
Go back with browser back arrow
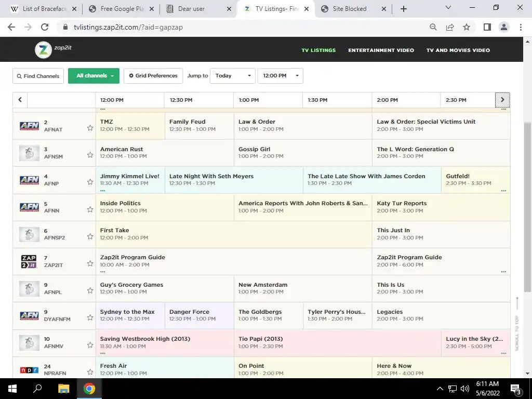pos(11,27)
